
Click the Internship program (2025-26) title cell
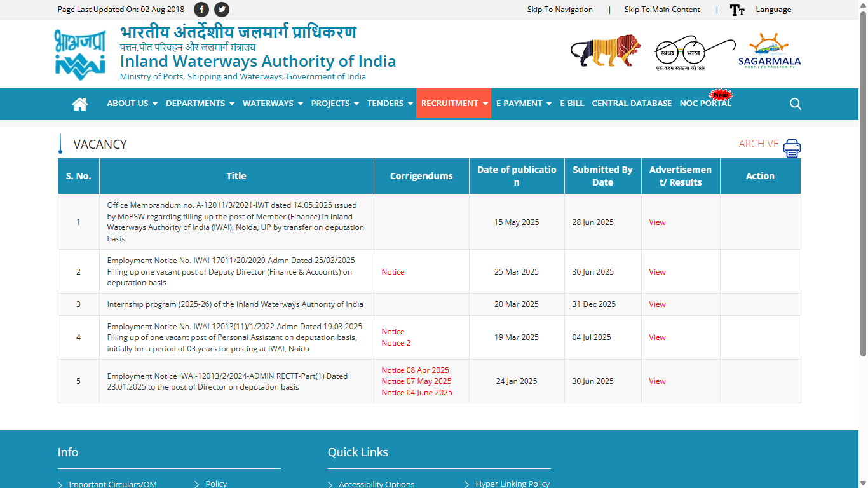[235, 304]
